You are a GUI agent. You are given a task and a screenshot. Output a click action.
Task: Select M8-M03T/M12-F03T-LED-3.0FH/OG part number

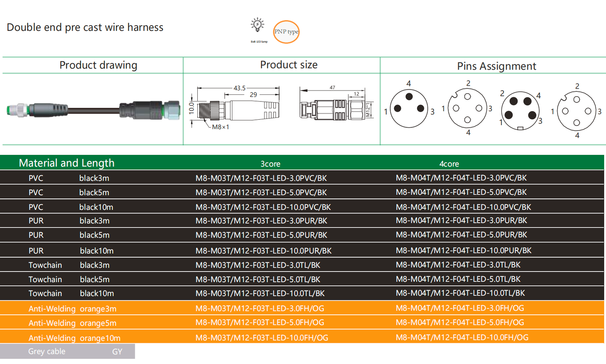pyautogui.click(x=260, y=308)
